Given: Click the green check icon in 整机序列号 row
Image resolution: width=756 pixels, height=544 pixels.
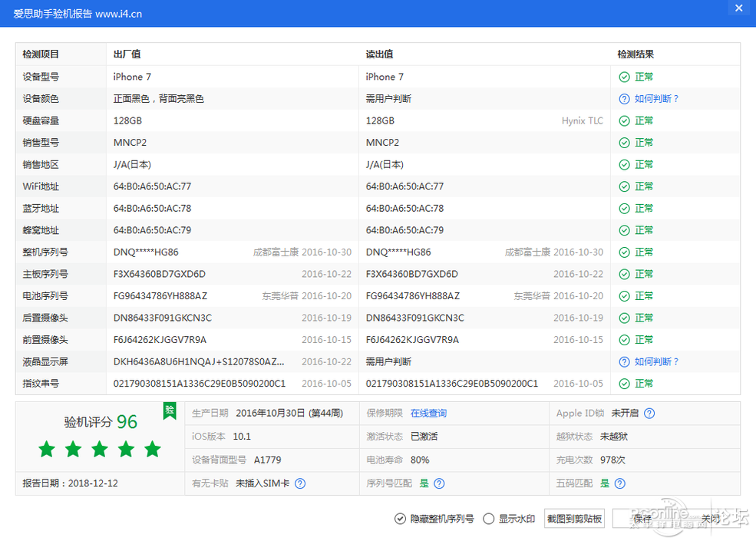Looking at the screenshot, I should (x=625, y=252).
